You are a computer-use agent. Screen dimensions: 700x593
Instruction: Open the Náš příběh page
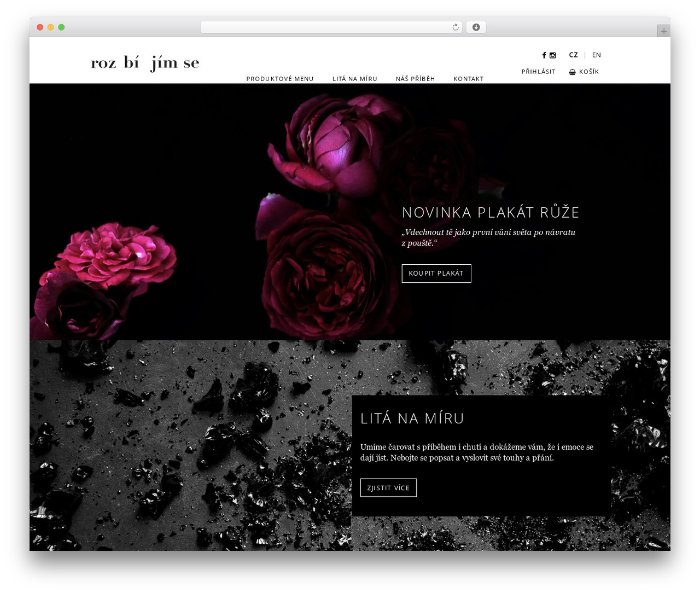[416, 79]
